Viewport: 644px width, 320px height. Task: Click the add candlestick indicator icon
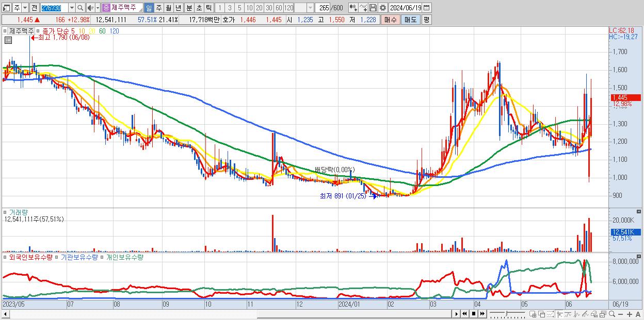(353, 8)
